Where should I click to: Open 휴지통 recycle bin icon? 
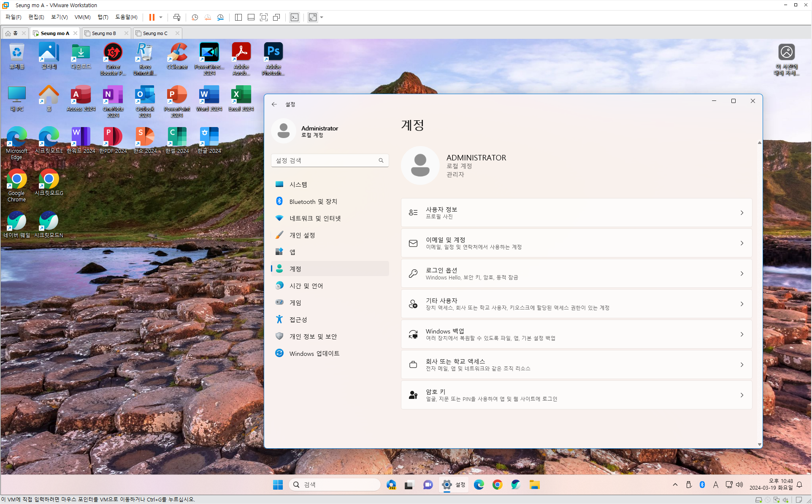pos(16,56)
